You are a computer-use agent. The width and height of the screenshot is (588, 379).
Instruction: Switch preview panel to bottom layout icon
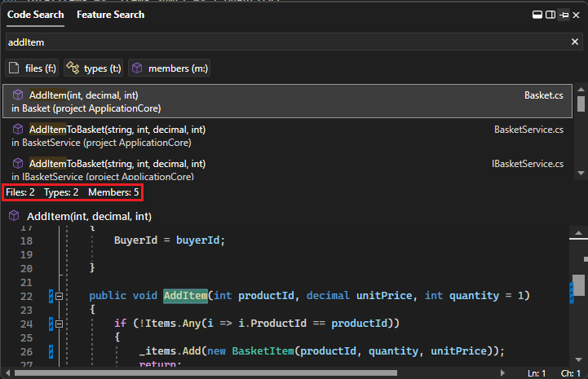pos(537,15)
